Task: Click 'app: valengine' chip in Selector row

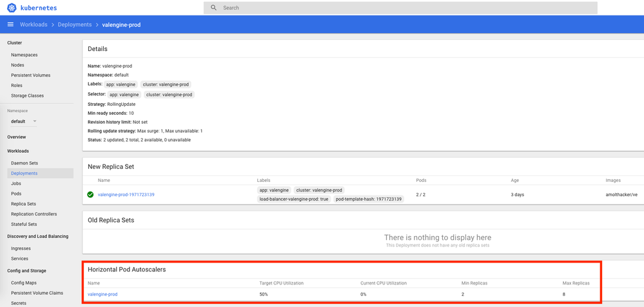Action: 125,95
